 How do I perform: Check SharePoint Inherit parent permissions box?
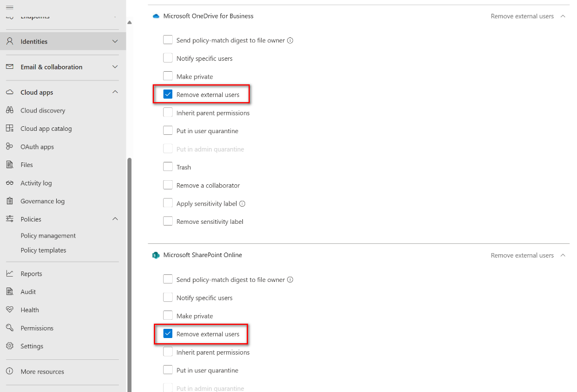tap(168, 352)
